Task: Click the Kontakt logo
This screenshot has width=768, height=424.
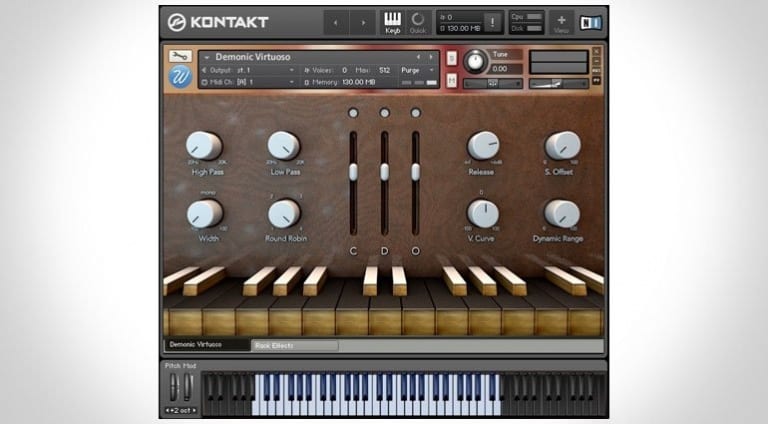Action: (x=218, y=22)
